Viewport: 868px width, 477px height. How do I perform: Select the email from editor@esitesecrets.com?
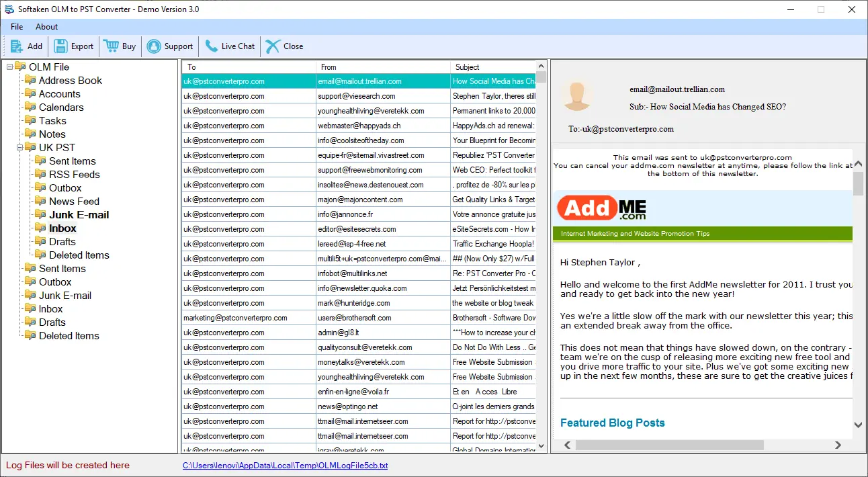pos(359,229)
